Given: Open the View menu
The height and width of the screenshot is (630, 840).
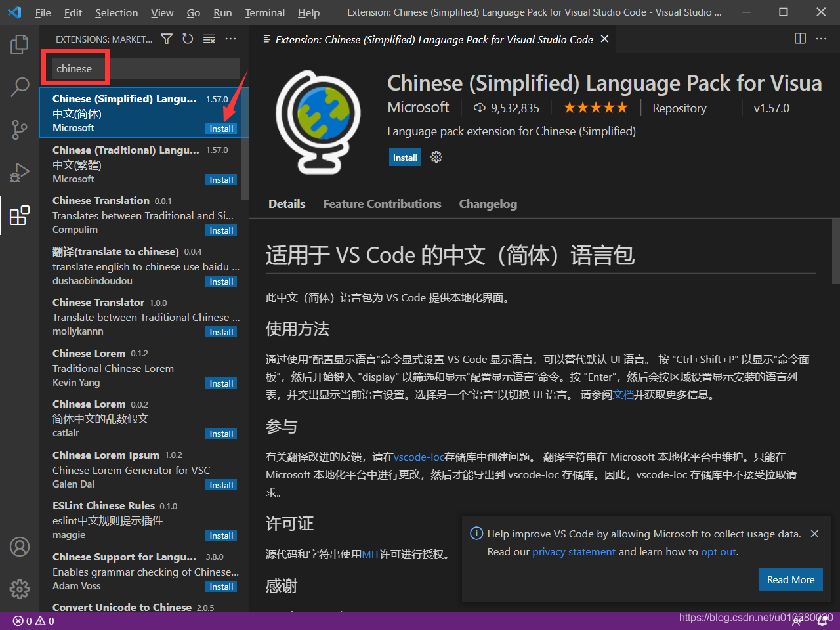Looking at the screenshot, I should pos(162,12).
